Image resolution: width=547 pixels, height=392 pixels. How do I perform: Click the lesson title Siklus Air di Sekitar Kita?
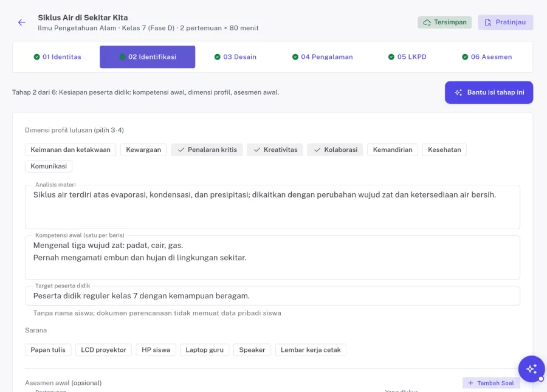point(83,18)
